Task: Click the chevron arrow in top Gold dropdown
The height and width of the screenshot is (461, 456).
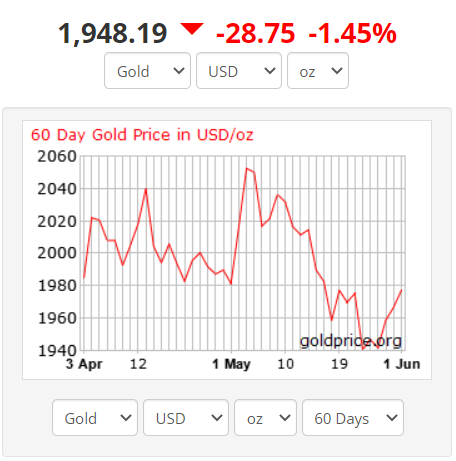Action: click(179, 71)
